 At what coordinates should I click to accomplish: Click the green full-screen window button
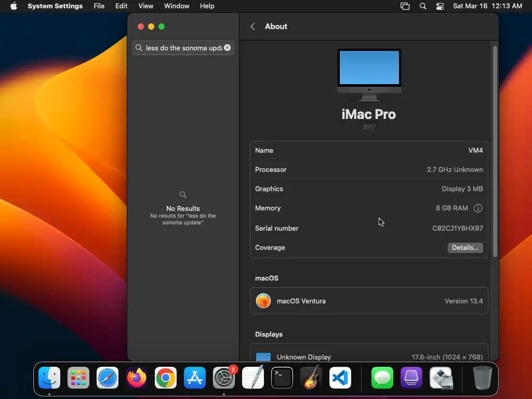pos(162,26)
